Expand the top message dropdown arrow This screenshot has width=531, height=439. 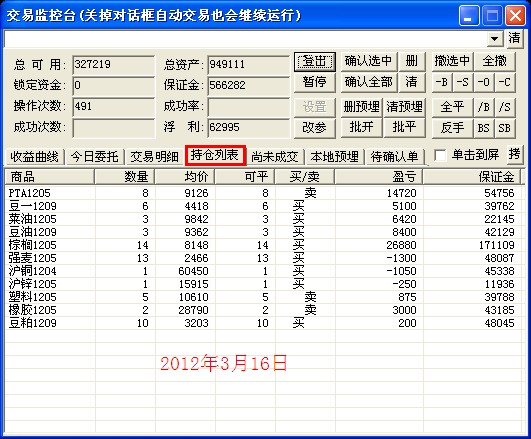pyautogui.click(x=495, y=39)
